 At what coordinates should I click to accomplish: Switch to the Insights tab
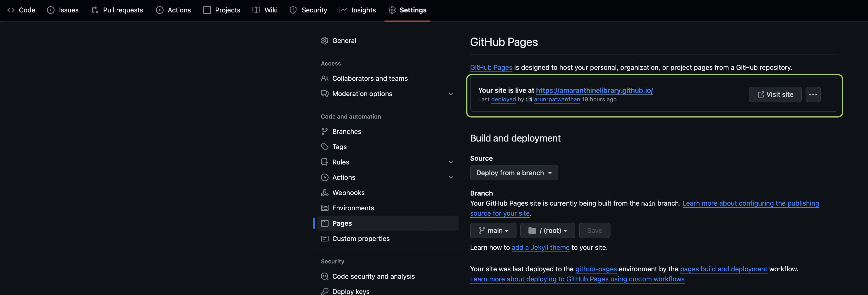click(357, 10)
